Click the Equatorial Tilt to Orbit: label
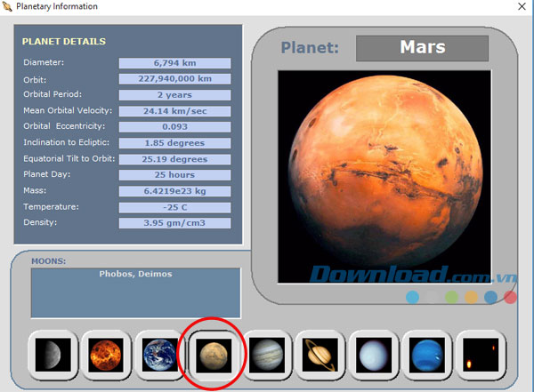Image resolution: width=534 pixels, height=392 pixels. [69, 158]
